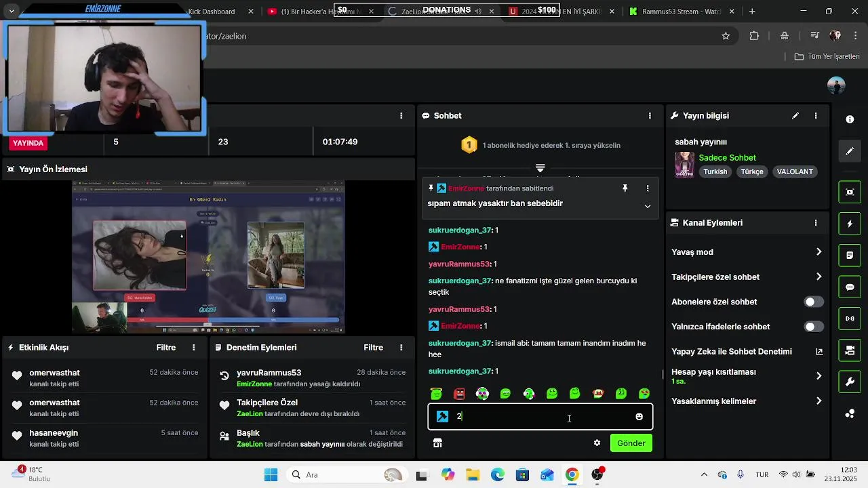Open info icon in right sidebar
Image resolution: width=868 pixels, height=488 pixels.
[x=850, y=119]
